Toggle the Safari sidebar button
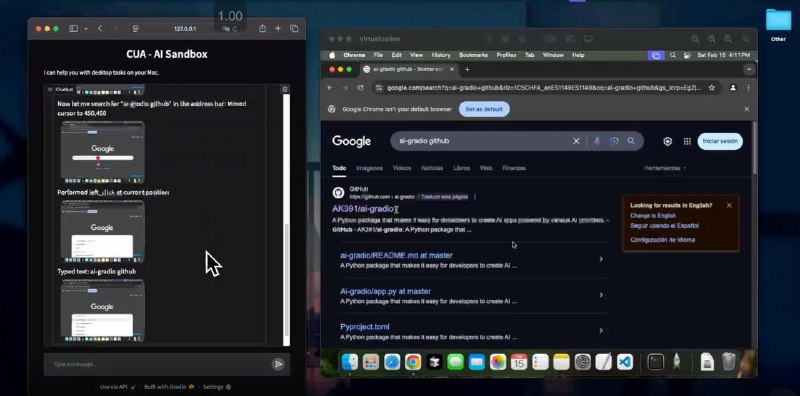Viewport: 800px width, 396px height. 73,29
